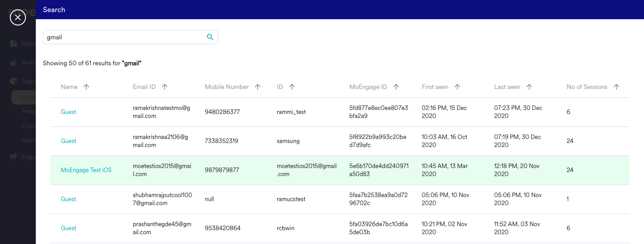Sort by Name column arrow
The height and width of the screenshot is (244, 644).
tap(86, 87)
